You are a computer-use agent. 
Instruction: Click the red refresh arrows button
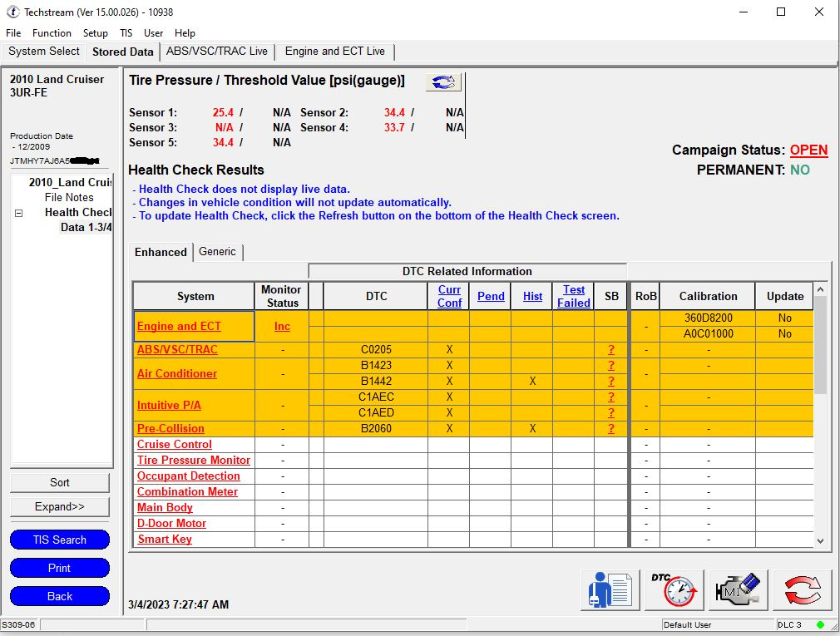click(x=802, y=590)
